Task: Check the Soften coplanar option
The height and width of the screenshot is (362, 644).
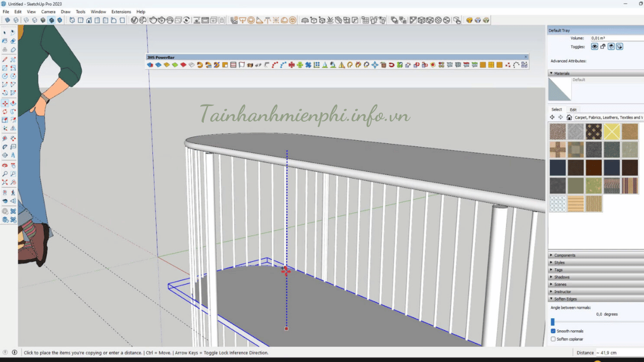Action: pyautogui.click(x=553, y=339)
